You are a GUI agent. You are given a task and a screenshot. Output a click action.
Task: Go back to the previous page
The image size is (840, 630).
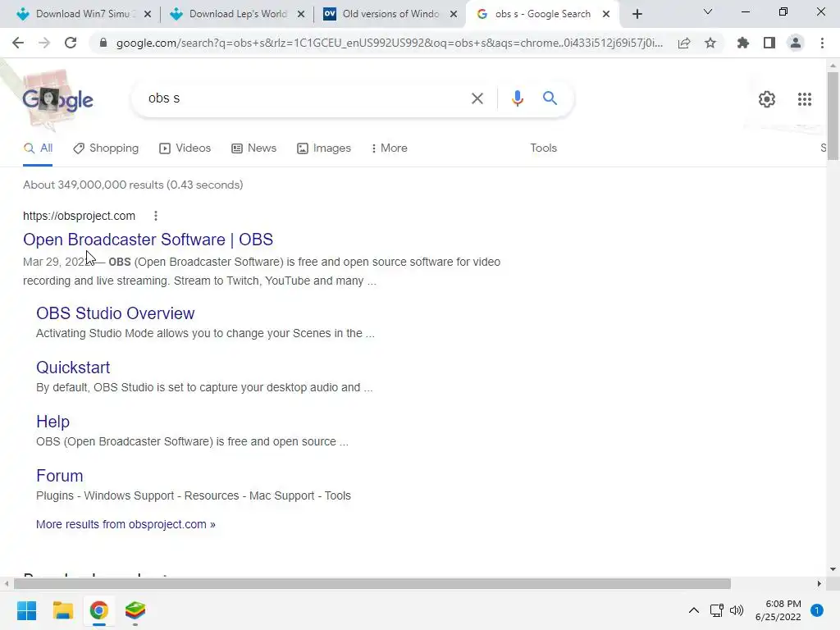point(18,43)
